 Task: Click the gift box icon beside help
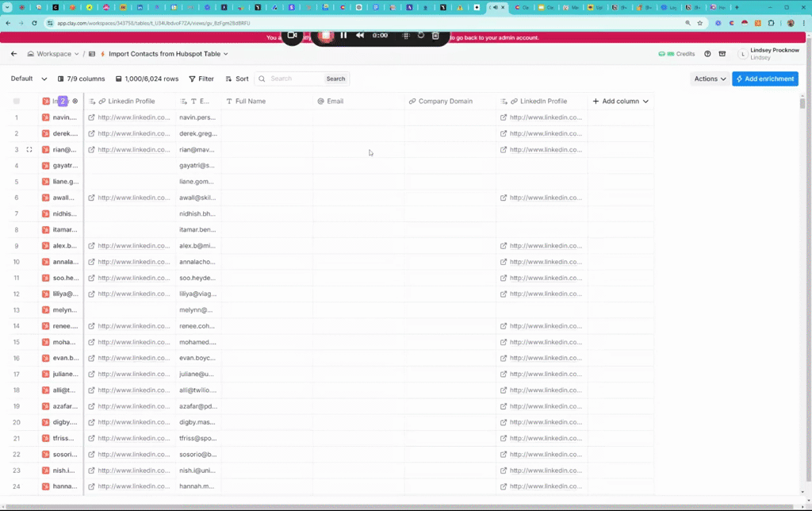point(722,54)
